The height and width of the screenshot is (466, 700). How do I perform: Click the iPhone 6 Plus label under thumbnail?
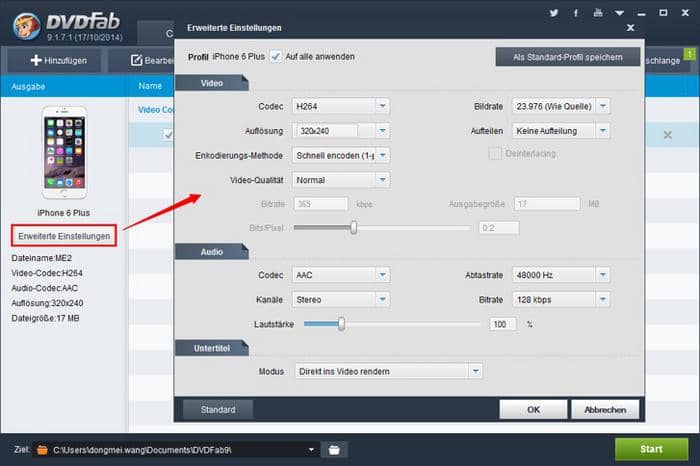pos(63,213)
